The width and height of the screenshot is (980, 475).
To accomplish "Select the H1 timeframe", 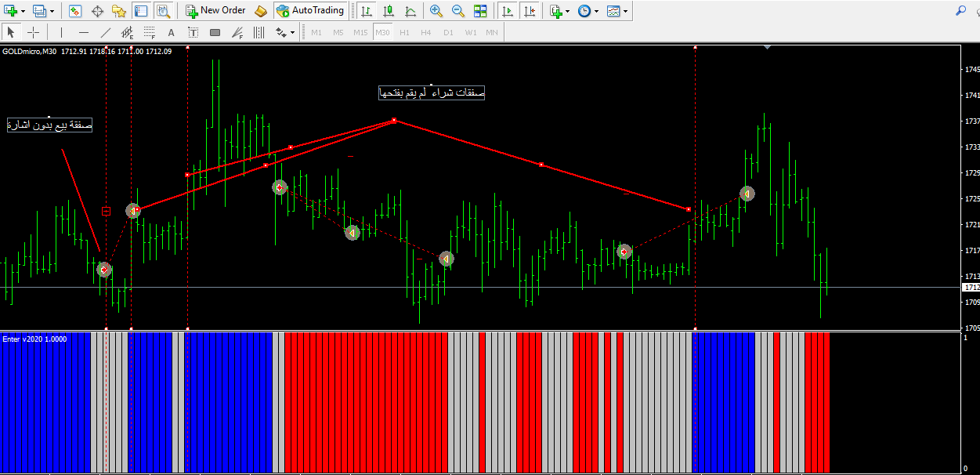I will 404,32.
